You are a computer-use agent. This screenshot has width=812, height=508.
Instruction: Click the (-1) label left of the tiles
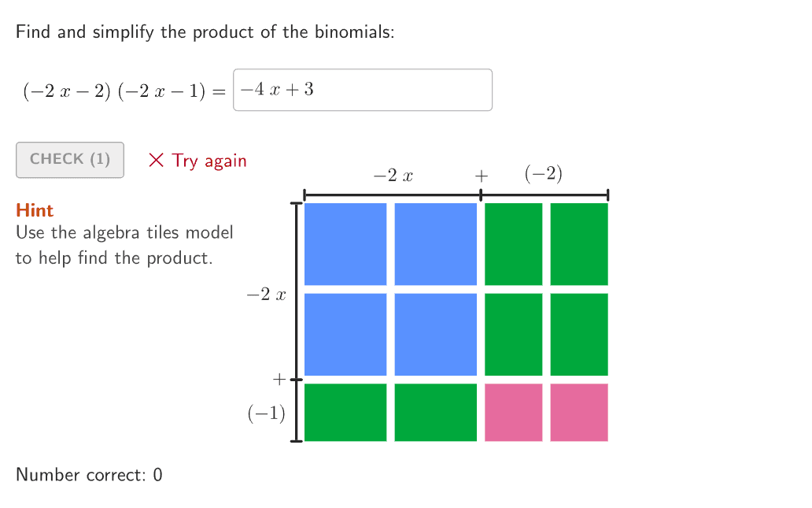point(266,413)
